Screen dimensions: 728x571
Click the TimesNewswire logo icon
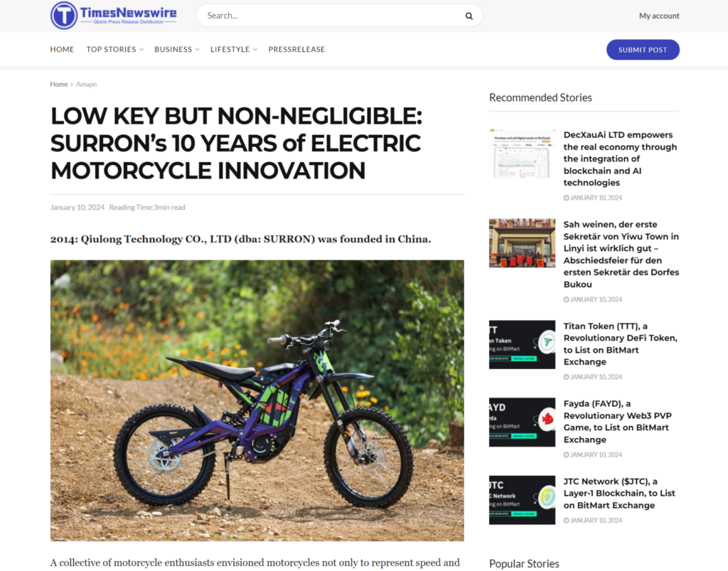click(63, 16)
